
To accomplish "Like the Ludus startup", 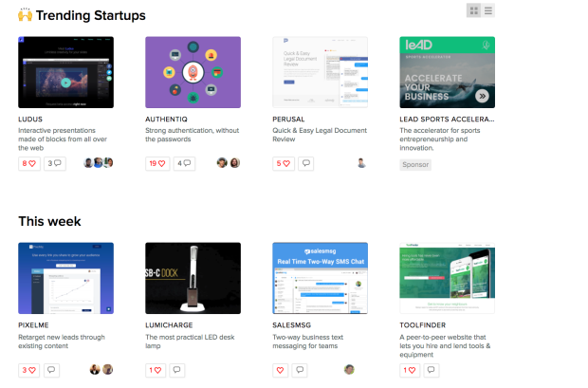I will [28, 163].
